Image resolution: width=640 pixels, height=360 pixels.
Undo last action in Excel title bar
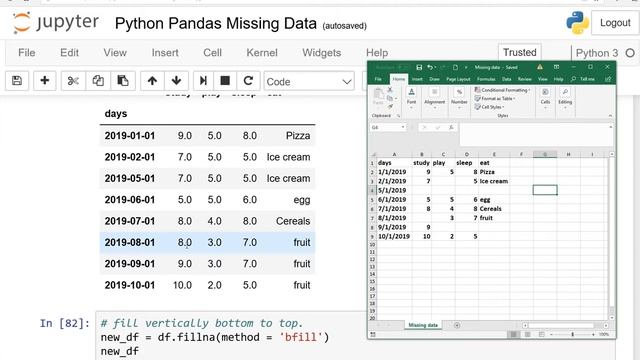[x=430, y=67]
